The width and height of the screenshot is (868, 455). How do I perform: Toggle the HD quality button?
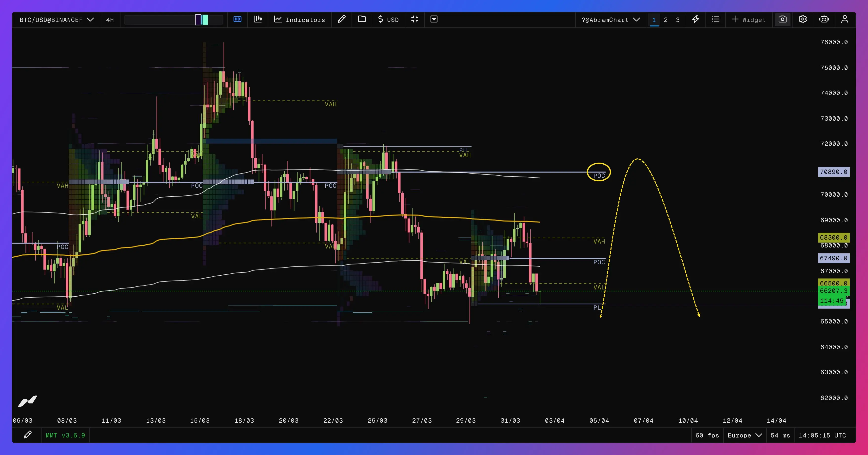pos(237,19)
